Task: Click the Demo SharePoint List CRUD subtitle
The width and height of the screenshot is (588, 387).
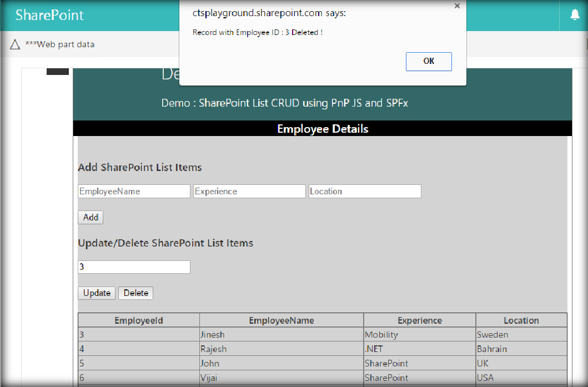Action: coord(285,103)
